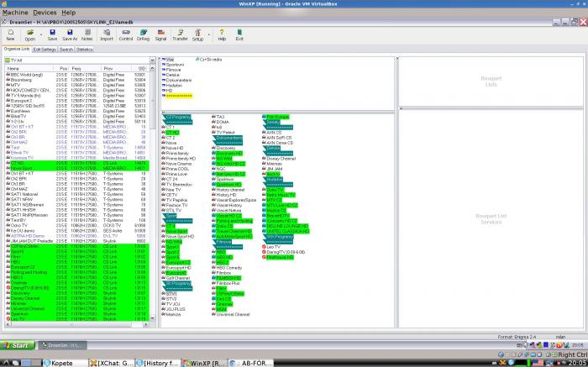Choose the Save As toolbar icon
Viewport: 588px width, 367px height.
pos(70,35)
